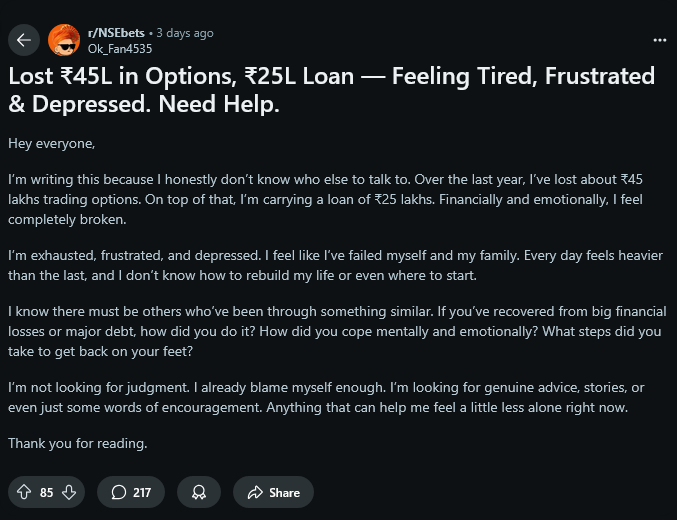This screenshot has height=520, width=677.
Task: Upvote the post
Action: (x=24, y=492)
